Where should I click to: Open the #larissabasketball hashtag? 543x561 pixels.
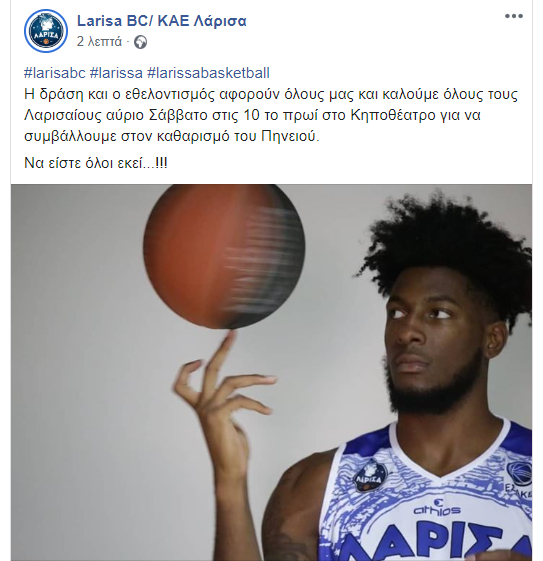coord(208,73)
